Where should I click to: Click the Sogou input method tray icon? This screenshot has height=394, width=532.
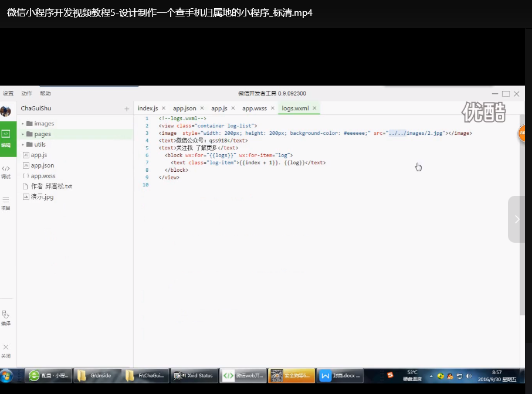pyautogui.click(x=390, y=375)
